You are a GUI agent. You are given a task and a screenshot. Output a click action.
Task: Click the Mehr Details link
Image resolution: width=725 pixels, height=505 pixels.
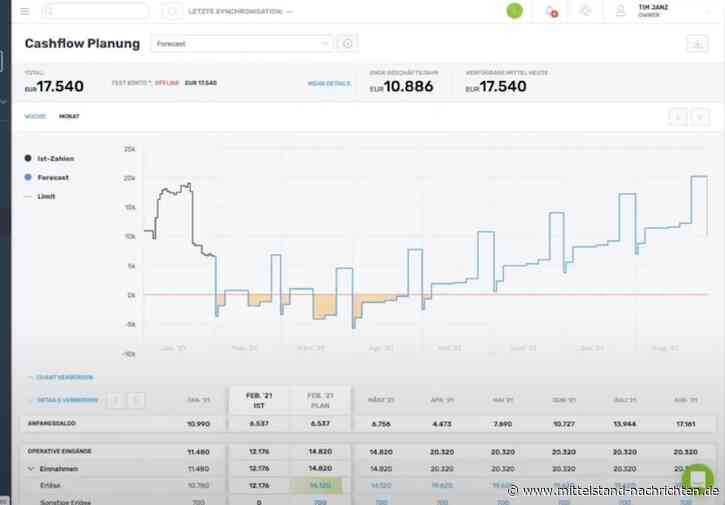click(x=329, y=83)
